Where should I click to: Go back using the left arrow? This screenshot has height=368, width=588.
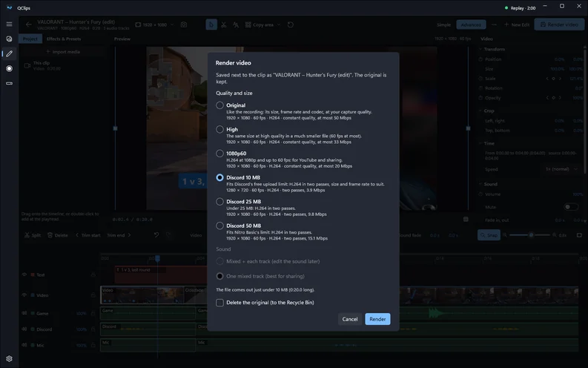[x=28, y=24]
